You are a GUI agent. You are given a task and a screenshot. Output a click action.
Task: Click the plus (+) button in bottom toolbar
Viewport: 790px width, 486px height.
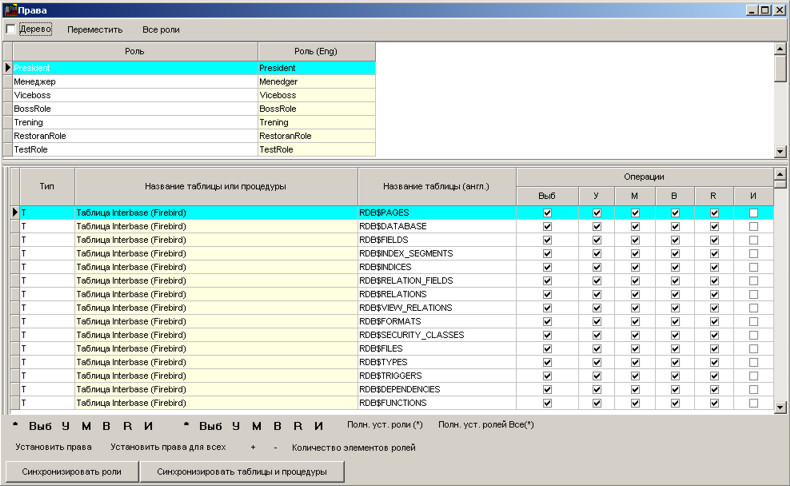252,447
